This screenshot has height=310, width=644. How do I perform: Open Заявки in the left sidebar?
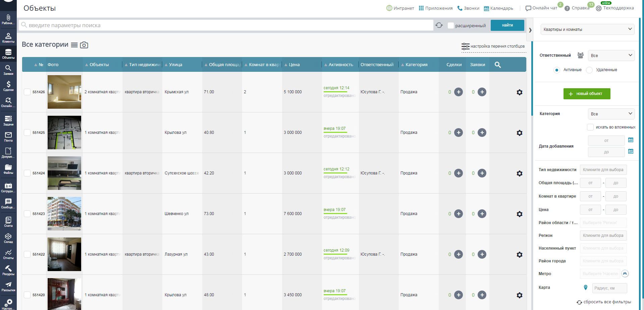click(x=8, y=70)
